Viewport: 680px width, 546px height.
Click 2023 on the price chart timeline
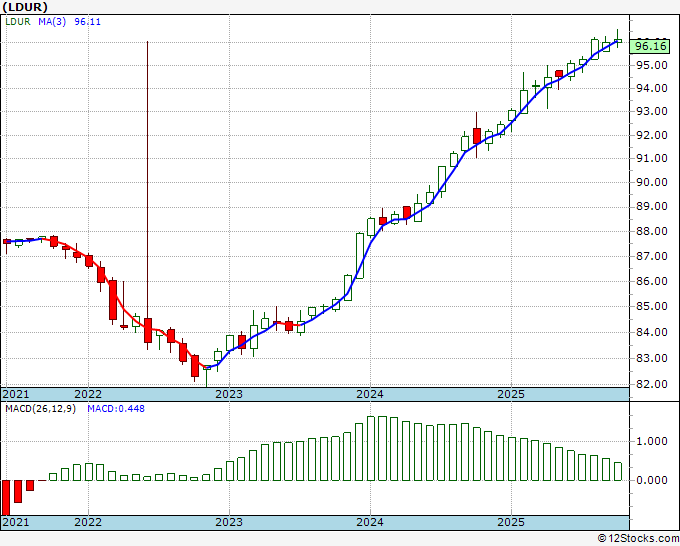[229, 394]
